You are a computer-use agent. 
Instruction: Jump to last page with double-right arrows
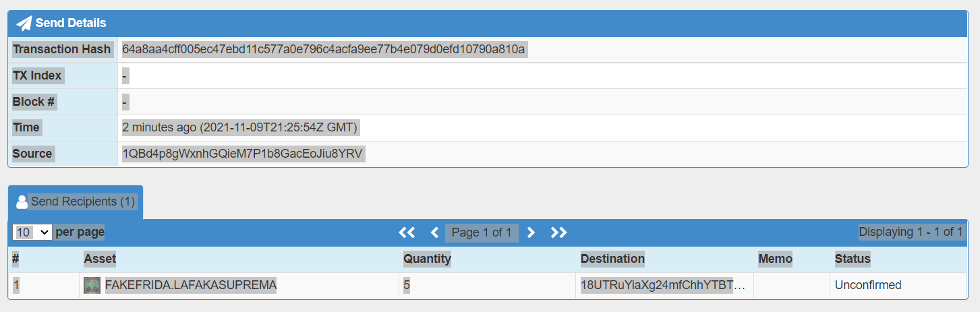click(558, 232)
